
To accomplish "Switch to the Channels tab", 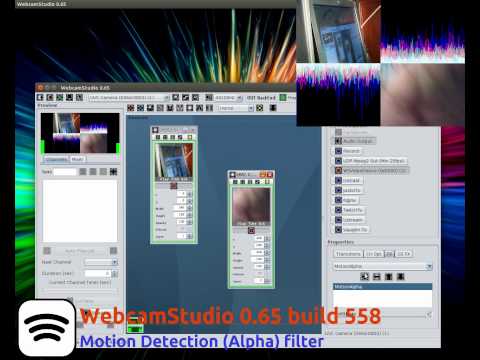I will coord(56,159).
